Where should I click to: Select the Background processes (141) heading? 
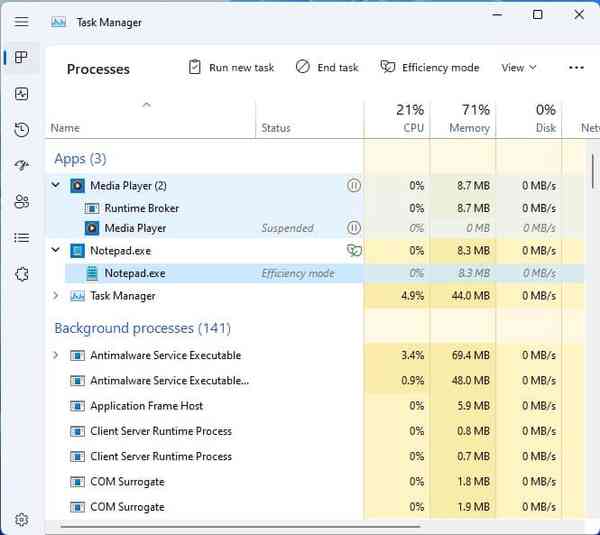(142, 328)
